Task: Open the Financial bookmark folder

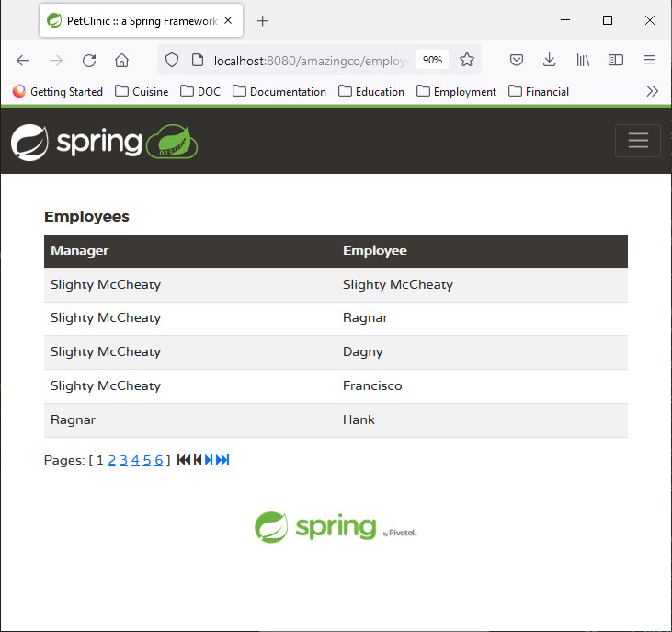Action: (x=539, y=92)
